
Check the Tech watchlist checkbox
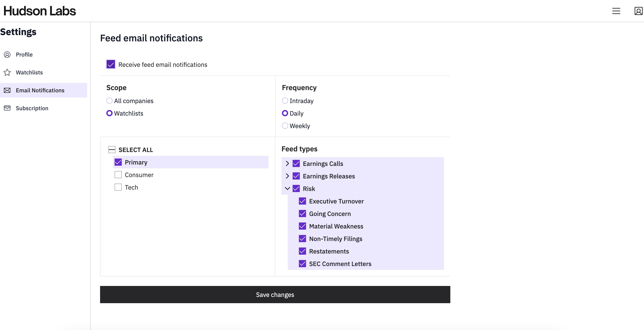point(118,187)
